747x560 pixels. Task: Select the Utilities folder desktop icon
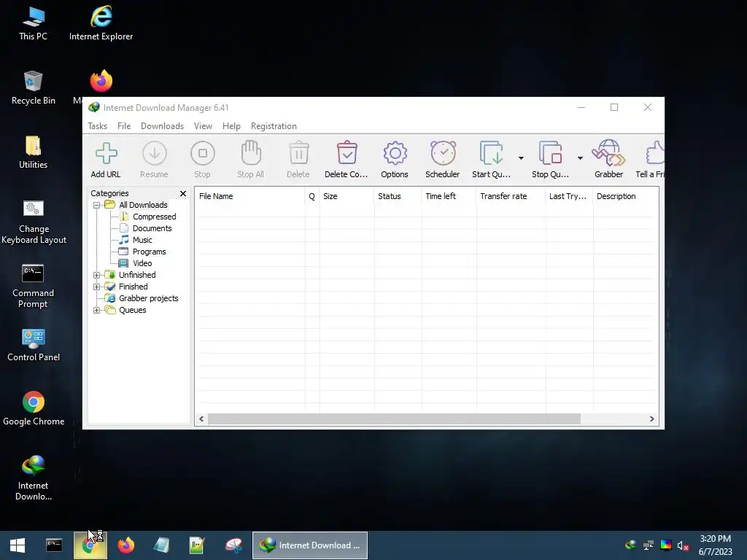34,152
